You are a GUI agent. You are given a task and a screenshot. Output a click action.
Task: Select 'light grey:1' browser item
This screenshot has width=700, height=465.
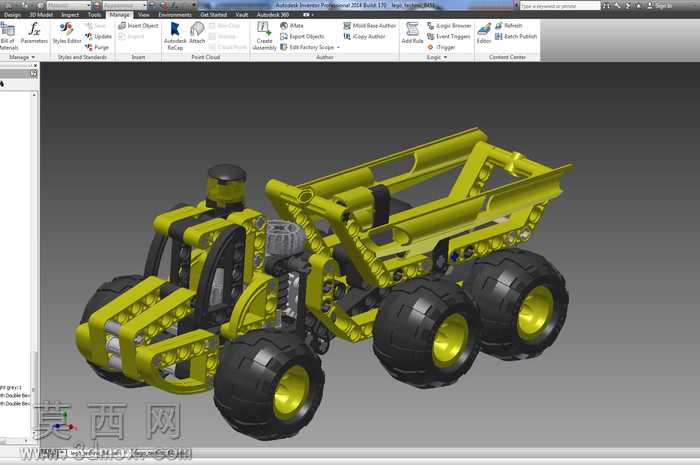11,387
